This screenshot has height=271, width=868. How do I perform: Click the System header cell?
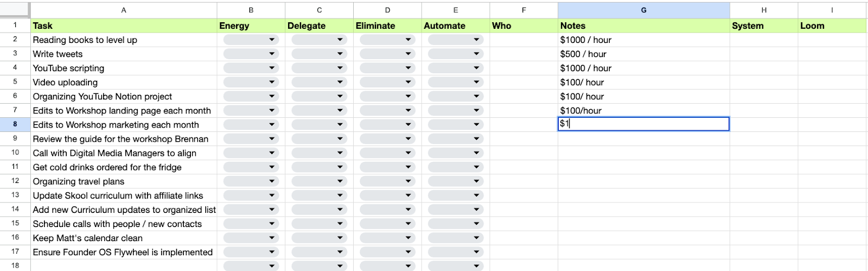pos(764,26)
